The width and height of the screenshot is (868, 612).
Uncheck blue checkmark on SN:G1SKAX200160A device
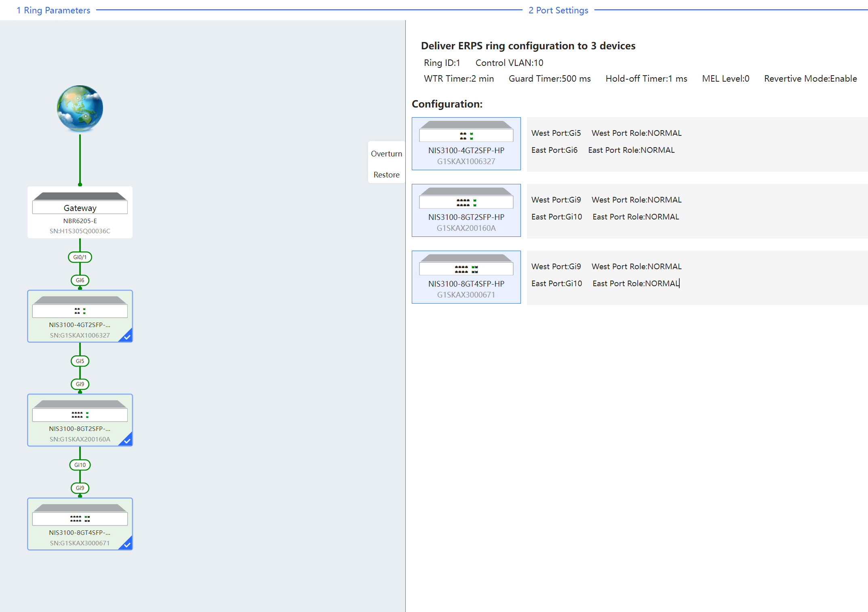tap(127, 441)
